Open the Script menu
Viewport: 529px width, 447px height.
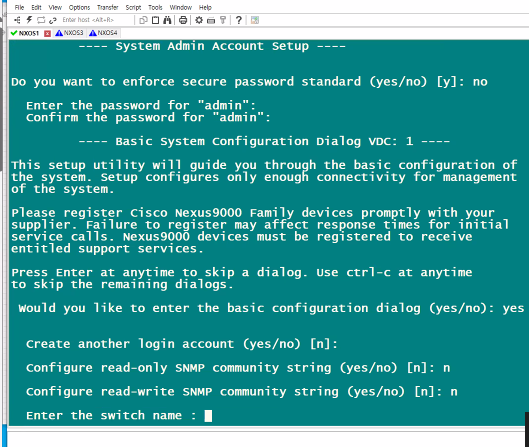click(133, 7)
